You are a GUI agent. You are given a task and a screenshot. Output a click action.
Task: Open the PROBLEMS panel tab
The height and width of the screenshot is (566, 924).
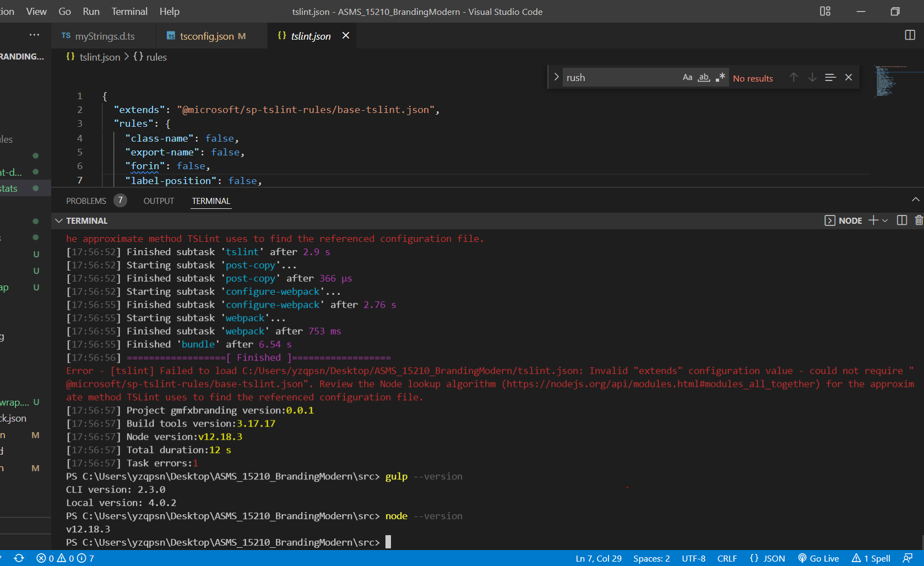coord(86,201)
